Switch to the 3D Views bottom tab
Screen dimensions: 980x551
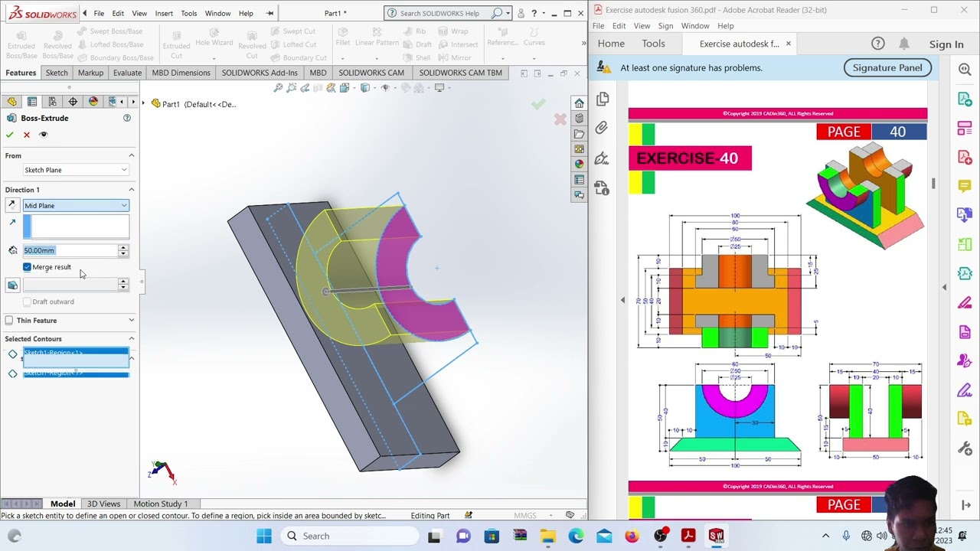coord(103,504)
